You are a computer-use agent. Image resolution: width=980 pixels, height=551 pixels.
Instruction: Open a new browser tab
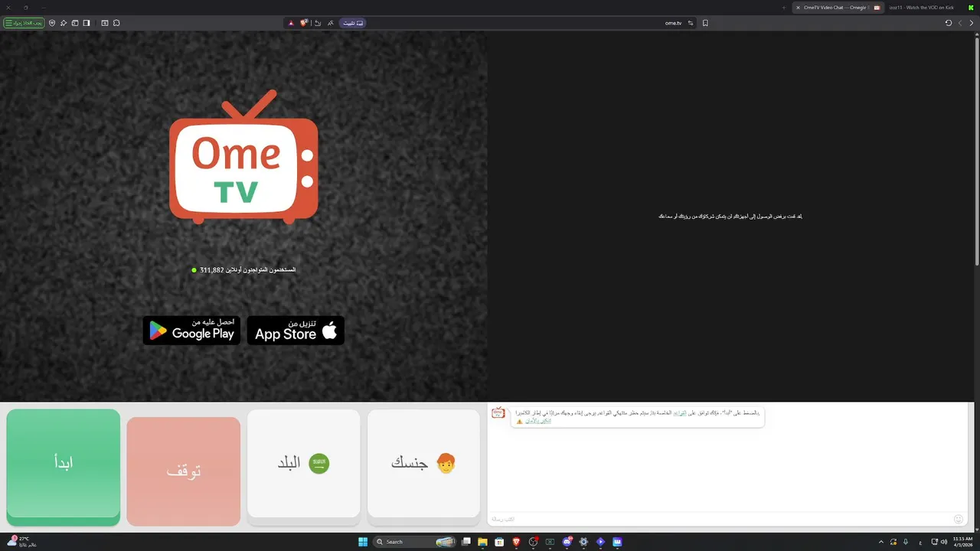(x=784, y=8)
